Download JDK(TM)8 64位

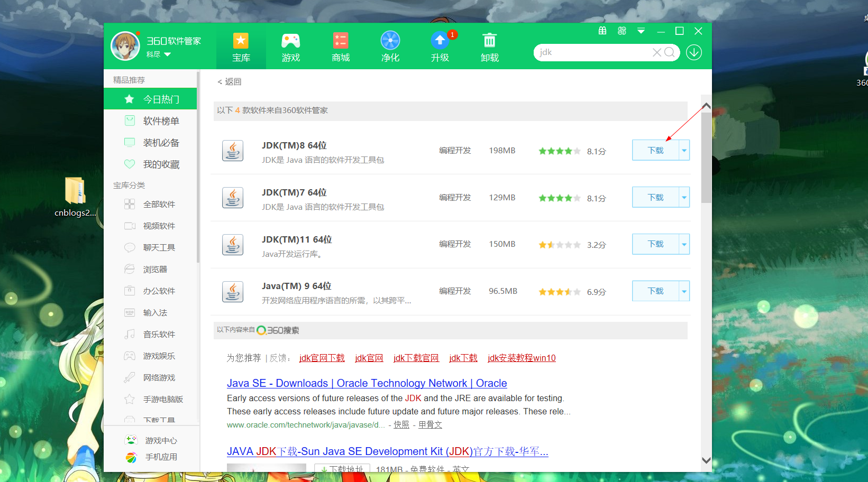coord(655,150)
